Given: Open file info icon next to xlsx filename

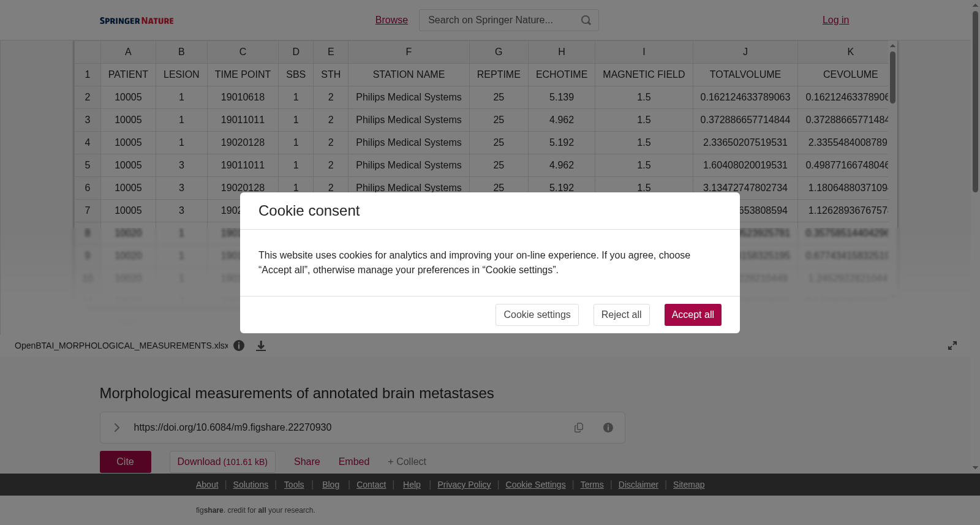Looking at the screenshot, I should coord(239,346).
